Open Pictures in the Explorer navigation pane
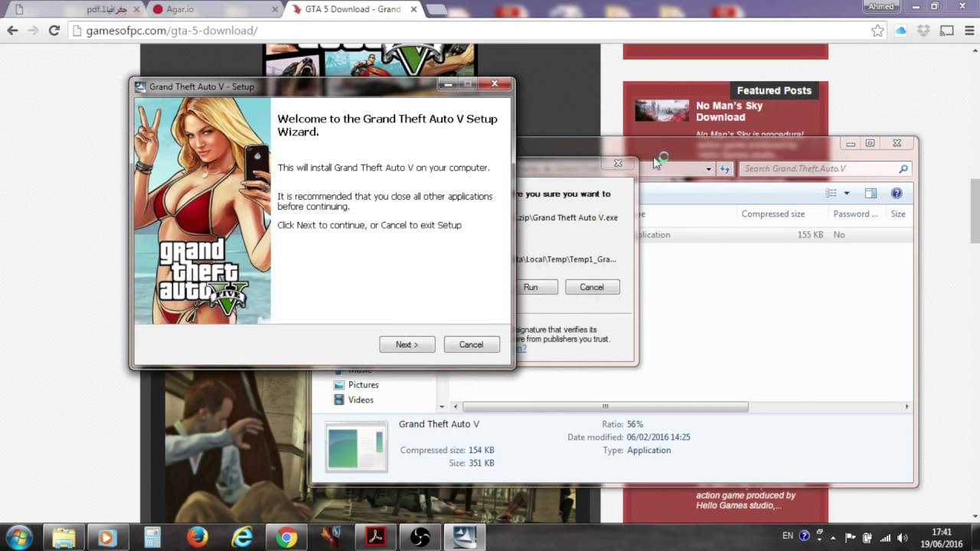980x551 pixels. [x=363, y=385]
